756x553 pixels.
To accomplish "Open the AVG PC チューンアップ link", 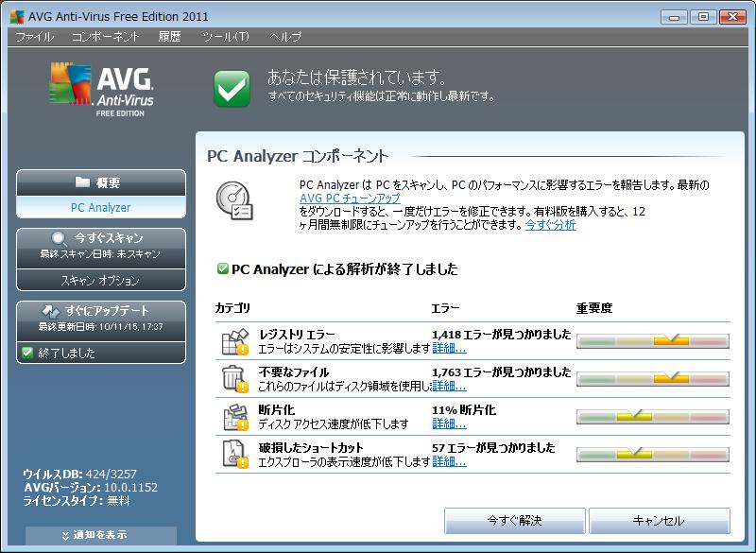I will tap(350, 199).
